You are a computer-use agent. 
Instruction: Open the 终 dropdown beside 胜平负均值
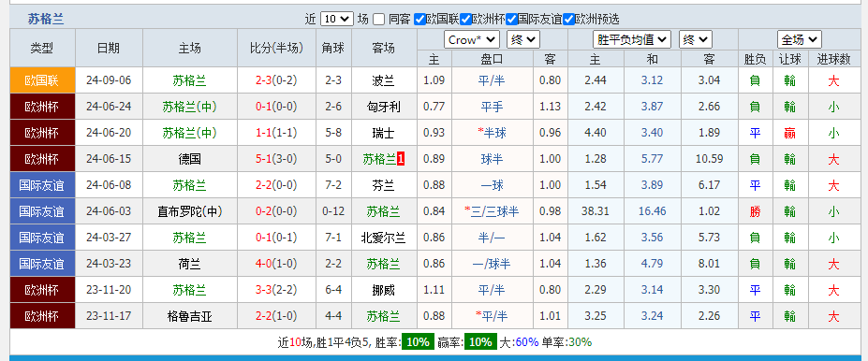(696, 40)
